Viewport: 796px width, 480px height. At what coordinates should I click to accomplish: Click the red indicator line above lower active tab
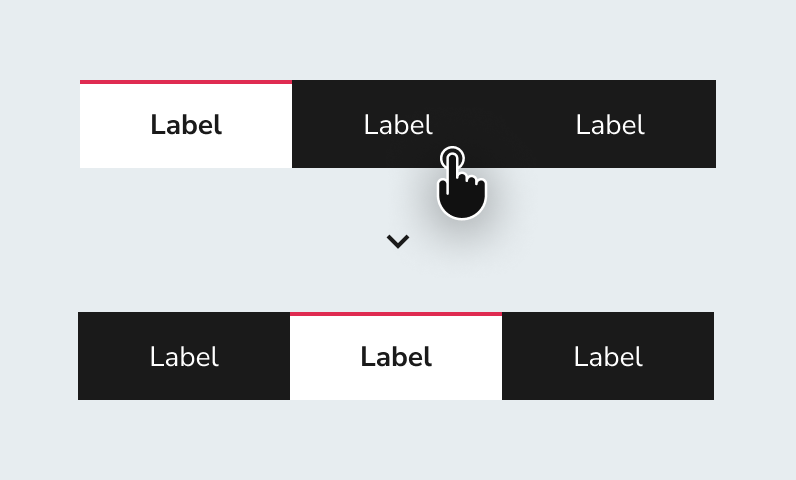tap(396, 314)
